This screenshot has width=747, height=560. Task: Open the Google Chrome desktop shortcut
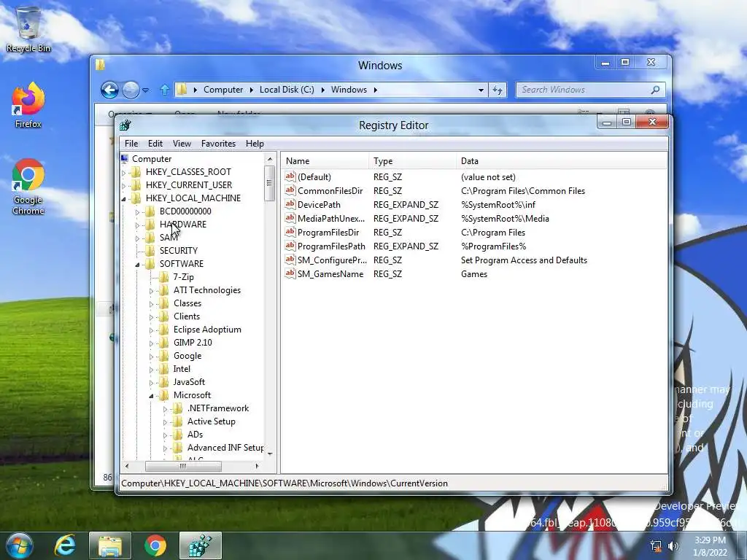point(28,187)
